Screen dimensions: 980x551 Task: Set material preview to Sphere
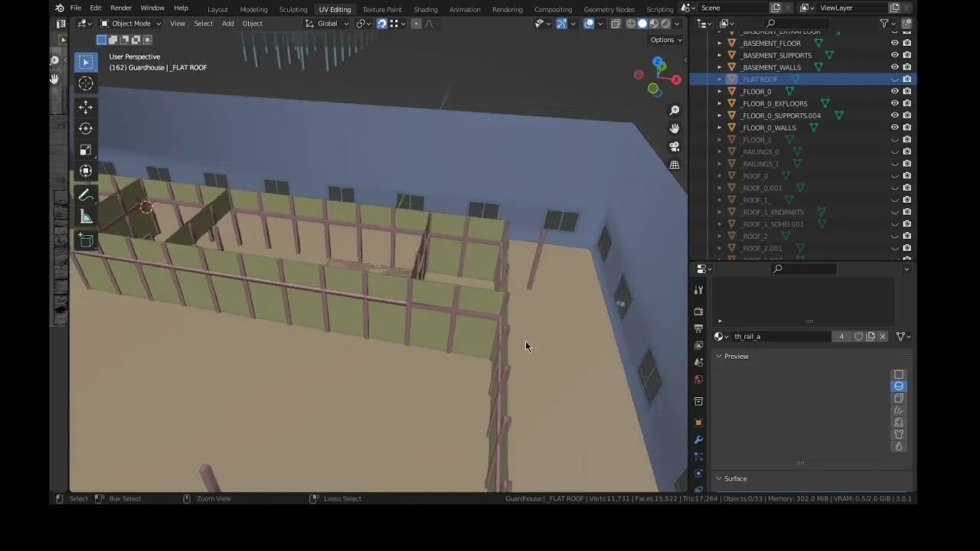click(899, 386)
